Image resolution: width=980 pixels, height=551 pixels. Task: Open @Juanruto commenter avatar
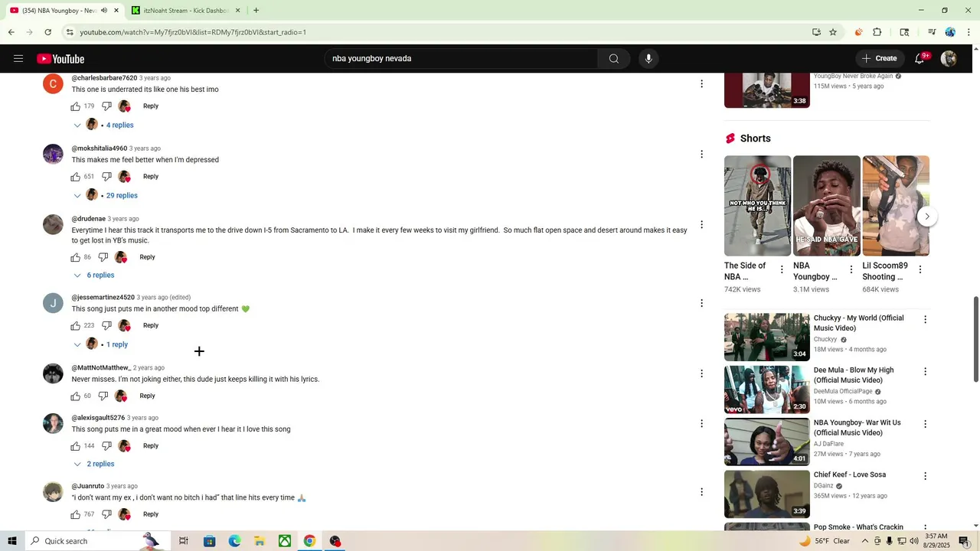click(x=53, y=492)
